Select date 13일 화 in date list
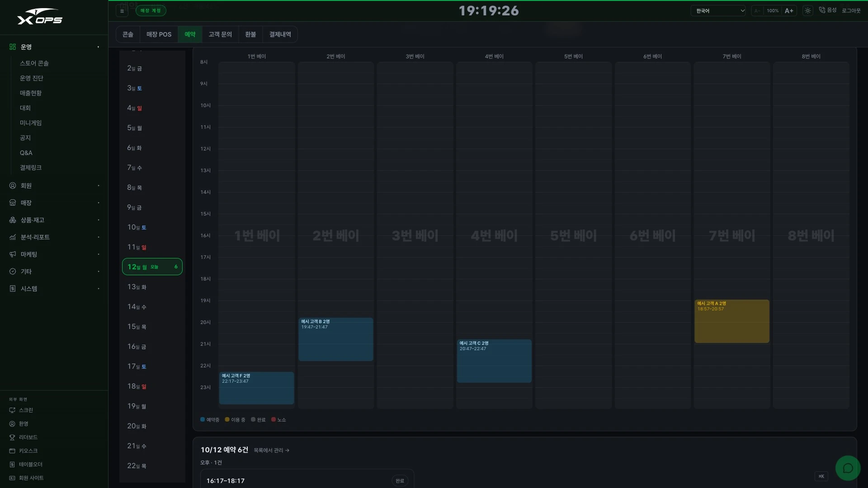Image resolution: width=868 pixels, height=488 pixels. [x=152, y=287]
